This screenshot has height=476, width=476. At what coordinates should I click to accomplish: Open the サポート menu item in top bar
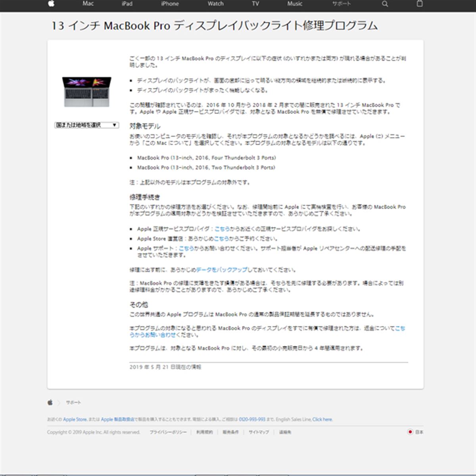342,4
